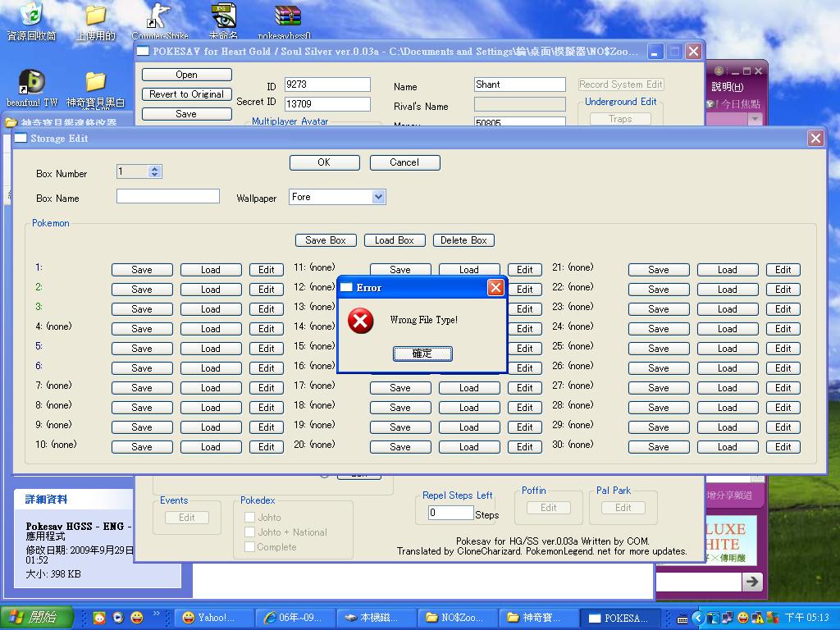
Task: Click the Yahoo smiley tray icon
Action: pyautogui.click(x=743, y=618)
